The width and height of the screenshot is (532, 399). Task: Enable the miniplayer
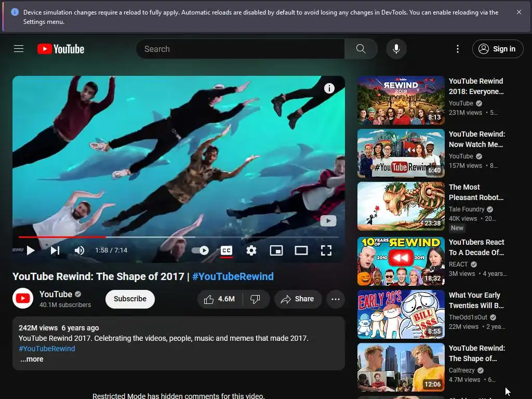click(x=276, y=250)
